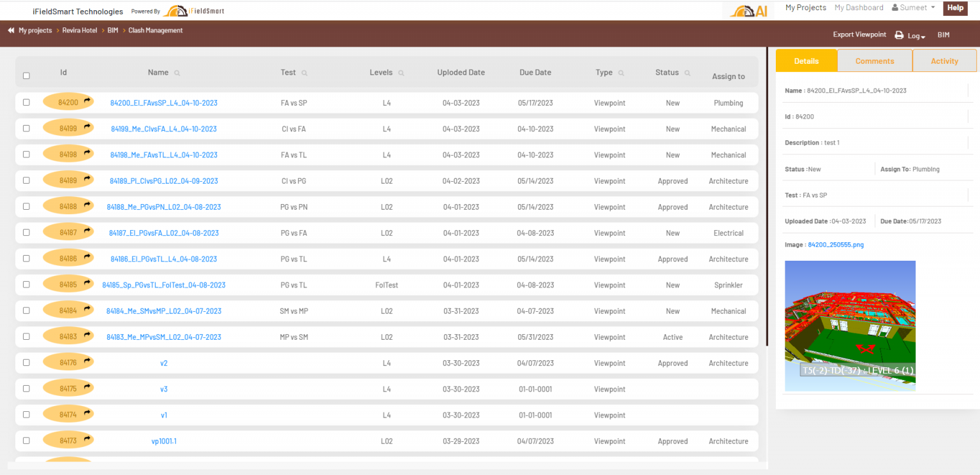Click the back double-arrow before My projects
980x475 pixels.
(x=11, y=31)
